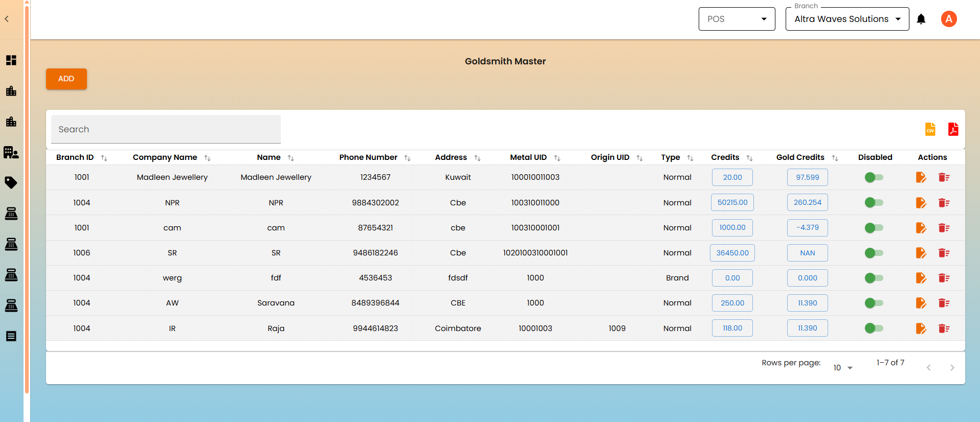Toggle Disabled switch for Madleen Jewellery

point(874,177)
